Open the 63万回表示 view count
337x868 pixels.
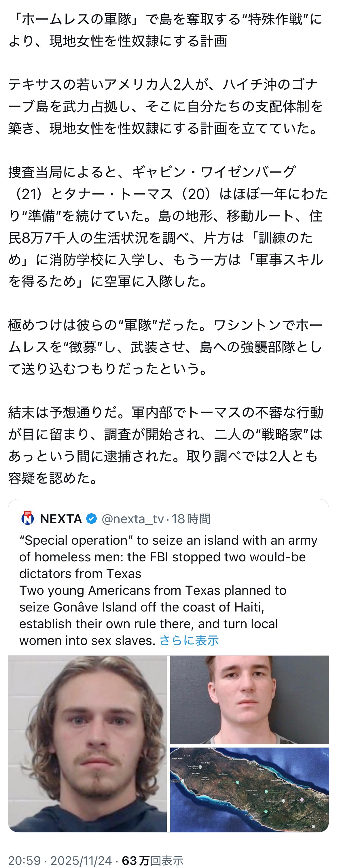(152, 860)
